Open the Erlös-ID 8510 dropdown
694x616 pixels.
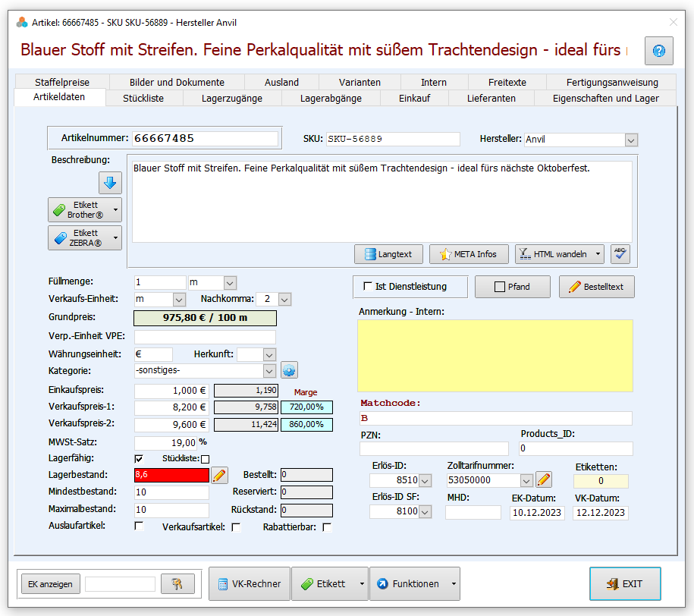(425, 480)
